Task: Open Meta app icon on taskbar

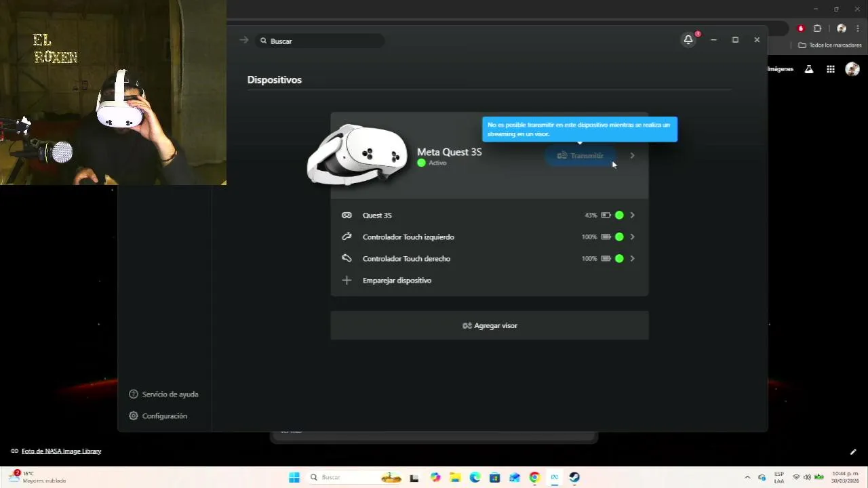Action: pos(555,477)
